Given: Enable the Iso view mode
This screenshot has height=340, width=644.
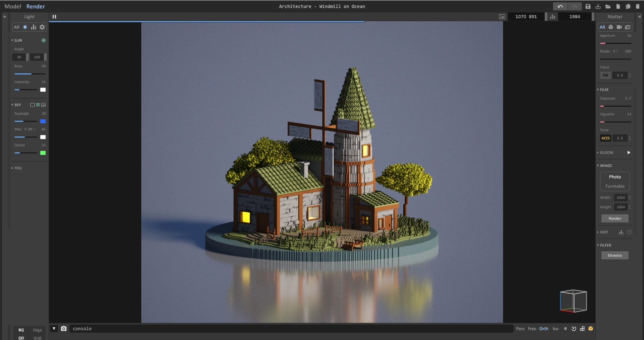Looking at the screenshot, I should [555, 329].
